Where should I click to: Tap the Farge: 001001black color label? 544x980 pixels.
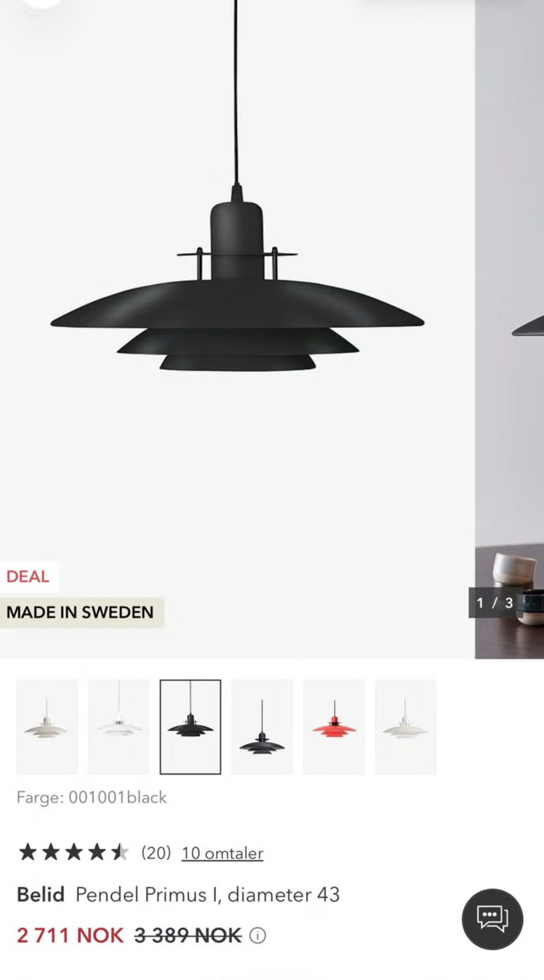click(92, 797)
